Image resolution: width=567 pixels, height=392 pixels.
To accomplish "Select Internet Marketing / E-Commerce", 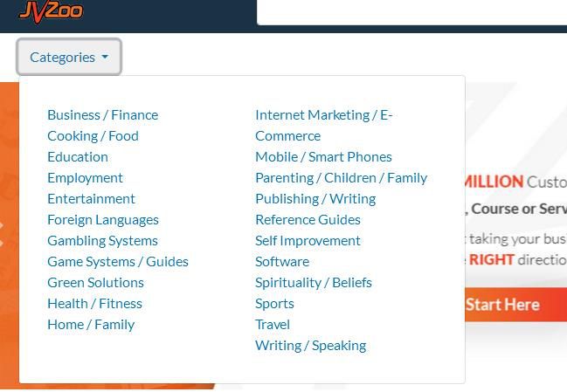I will click(x=323, y=115).
